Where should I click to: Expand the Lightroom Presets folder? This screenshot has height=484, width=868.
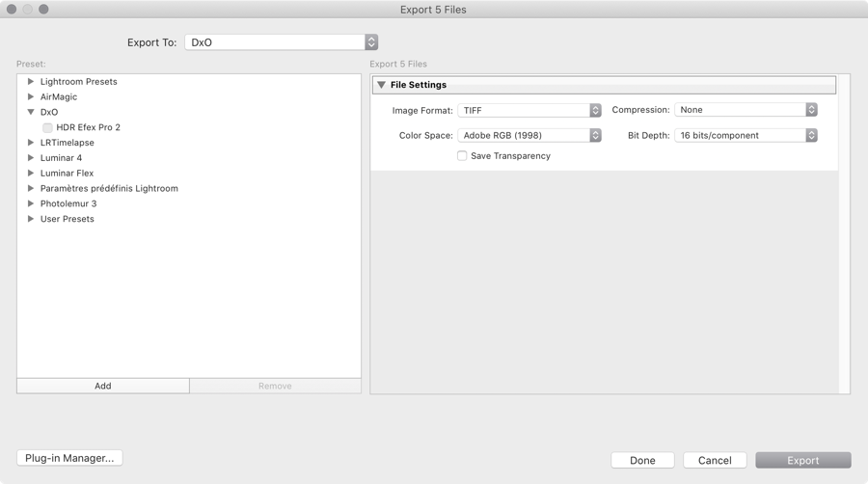(x=31, y=81)
